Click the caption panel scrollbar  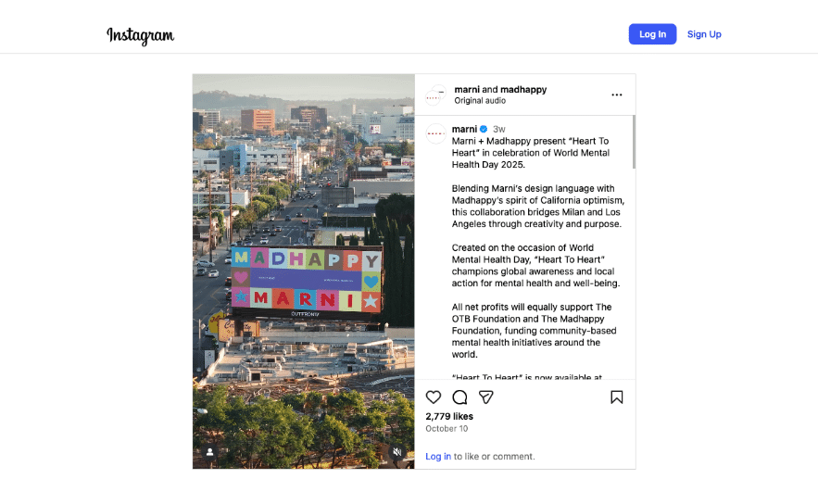tap(634, 143)
